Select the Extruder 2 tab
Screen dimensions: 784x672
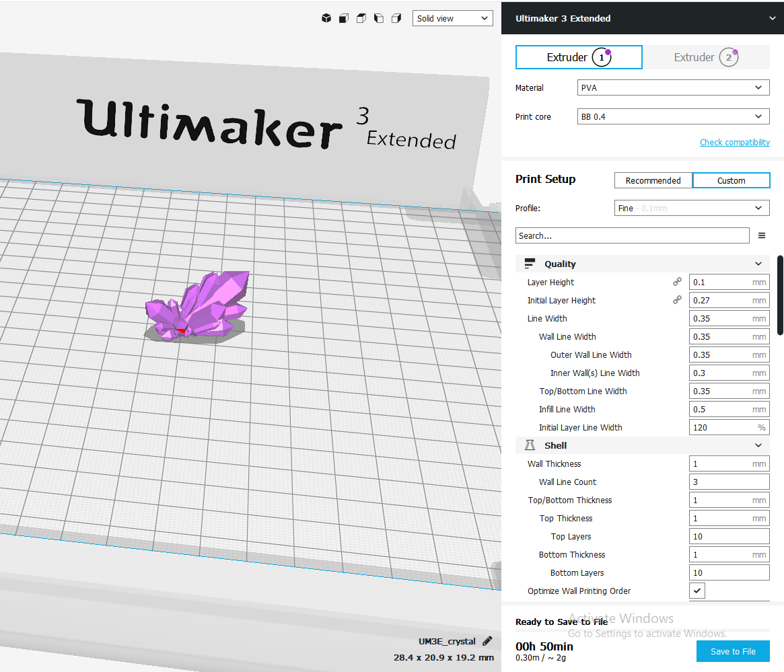(705, 57)
